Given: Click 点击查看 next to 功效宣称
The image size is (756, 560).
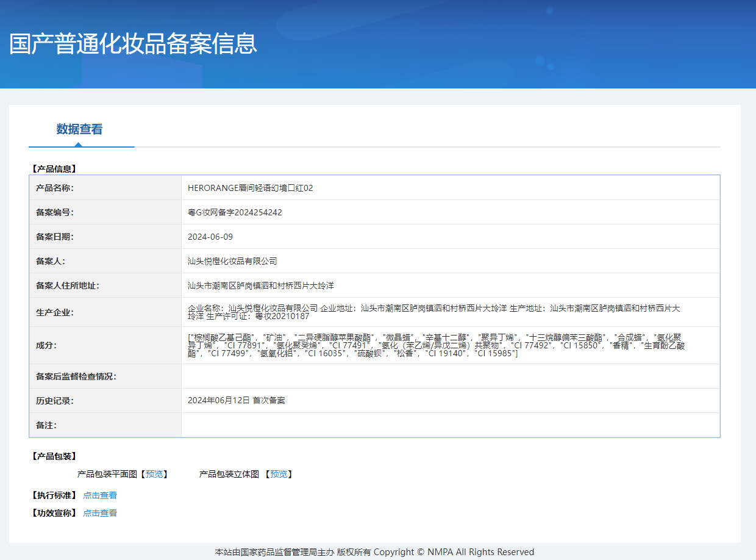Looking at the screenshot, I should [100, 513].
